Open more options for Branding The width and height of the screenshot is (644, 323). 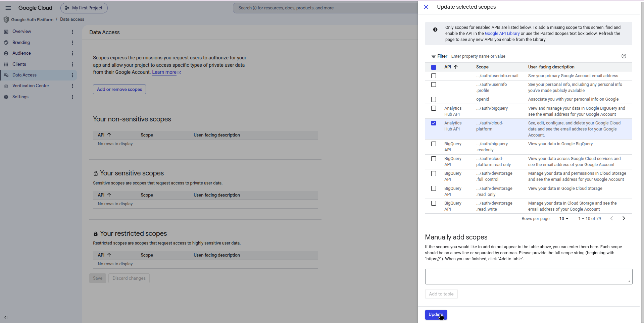72,43
